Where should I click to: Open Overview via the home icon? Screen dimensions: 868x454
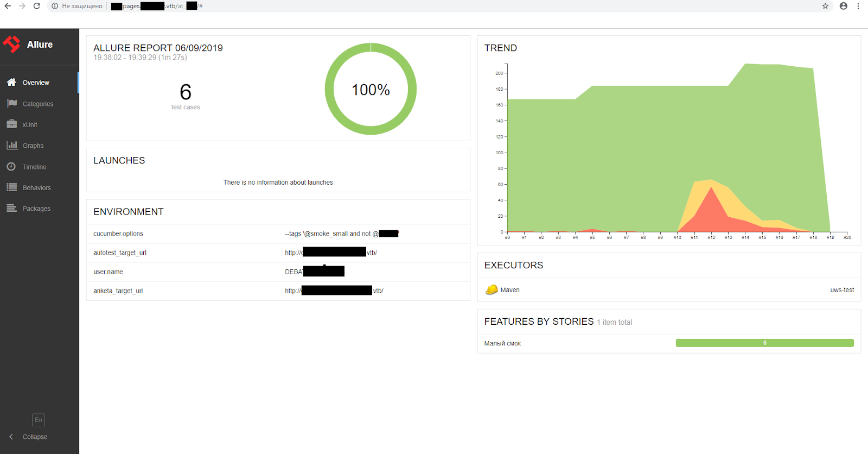[x=11, y=82]
